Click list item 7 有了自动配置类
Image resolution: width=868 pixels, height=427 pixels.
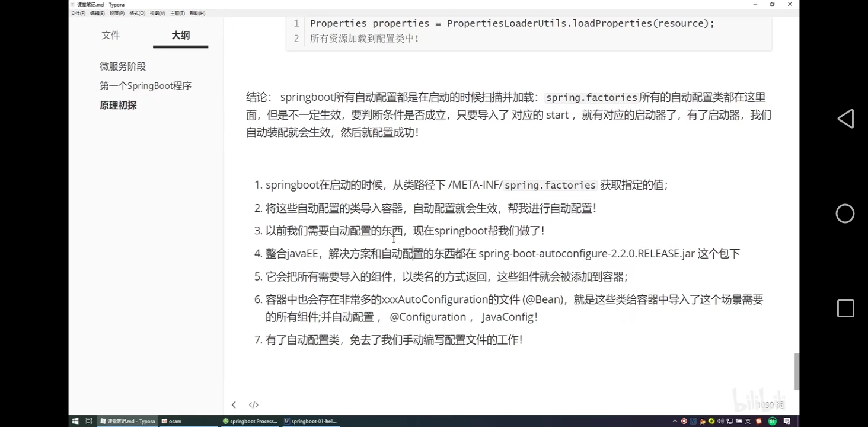point(394,340)
